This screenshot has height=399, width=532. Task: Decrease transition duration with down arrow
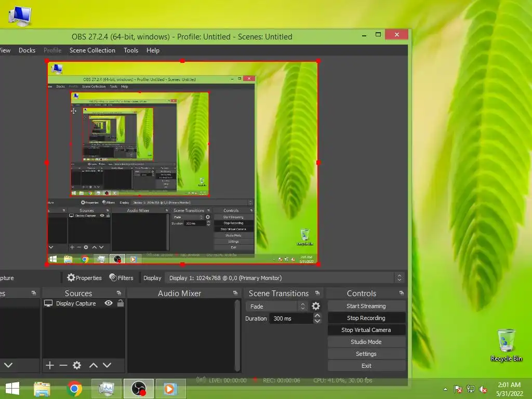pyautogui.click(x=317, y=321)
